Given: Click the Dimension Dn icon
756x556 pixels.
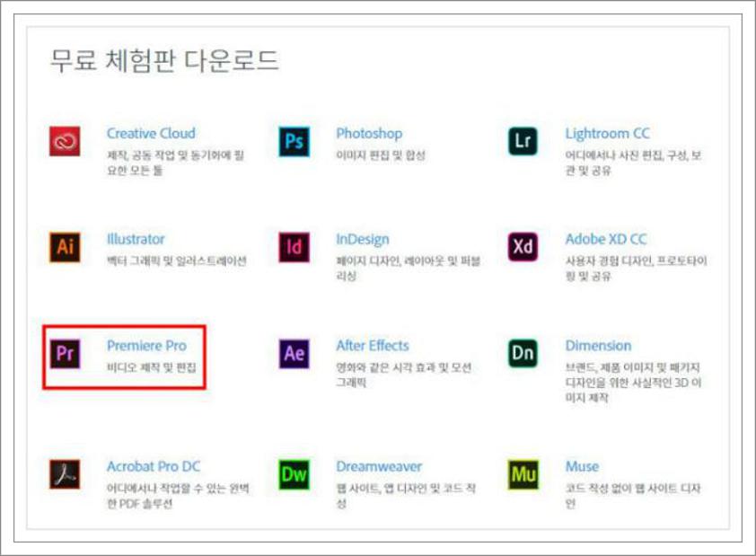Looking at the screenshot, I should tap(523, 354).
